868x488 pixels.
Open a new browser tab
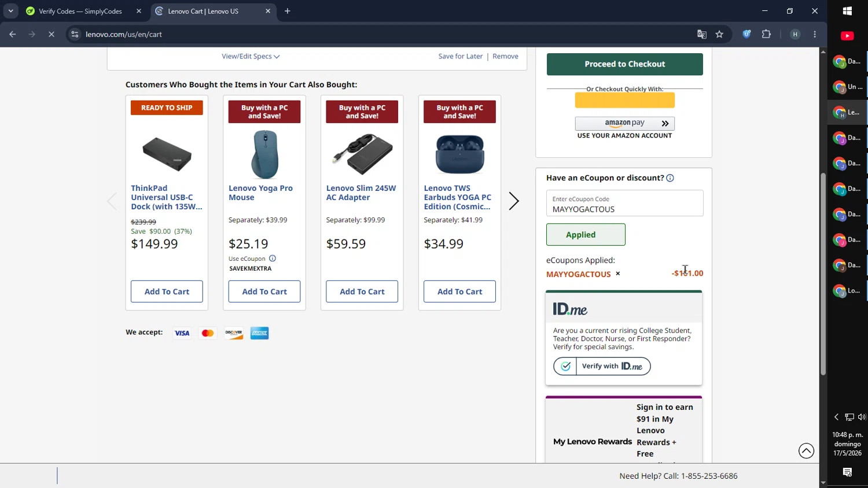tap(288, 11)
